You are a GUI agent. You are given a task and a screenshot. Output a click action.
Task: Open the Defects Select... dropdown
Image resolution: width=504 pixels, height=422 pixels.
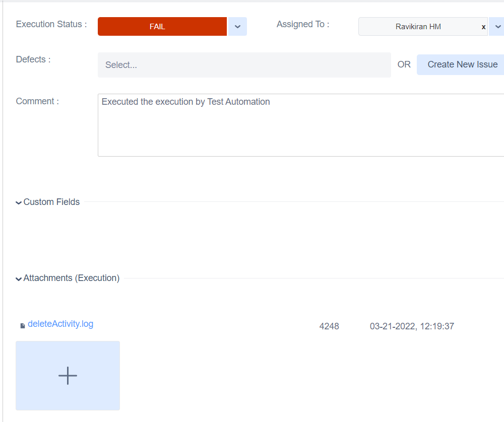point(244,64)
